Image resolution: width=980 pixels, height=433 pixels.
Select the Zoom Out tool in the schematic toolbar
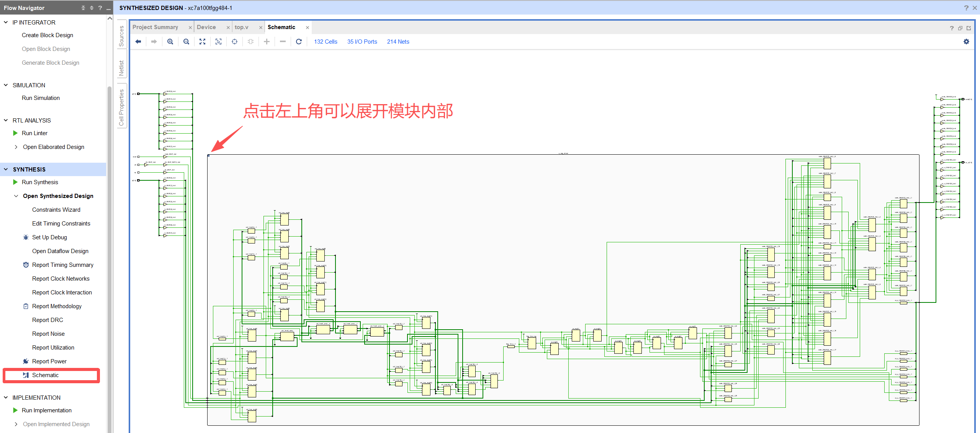point(186,41)
